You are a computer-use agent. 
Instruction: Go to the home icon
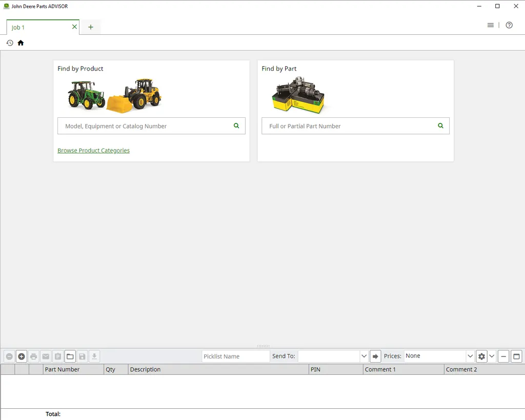coord(21,43)
